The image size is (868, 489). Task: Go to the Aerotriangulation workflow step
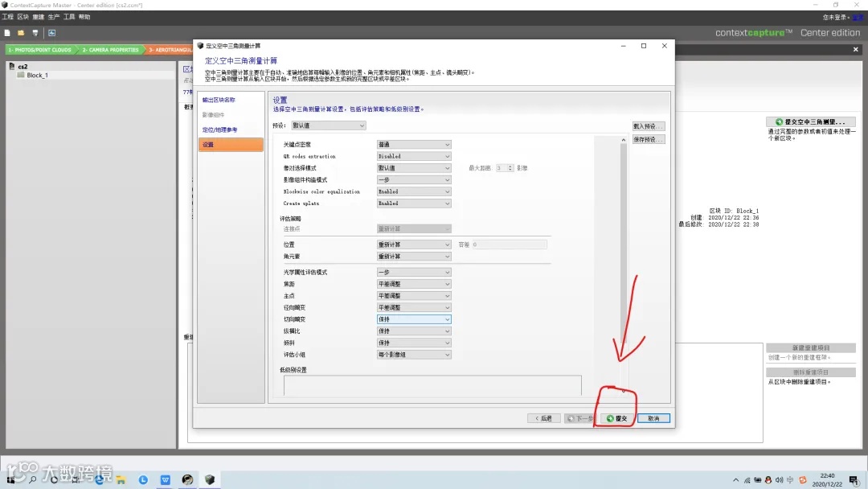pyautogui.click(x=170, y=50)
